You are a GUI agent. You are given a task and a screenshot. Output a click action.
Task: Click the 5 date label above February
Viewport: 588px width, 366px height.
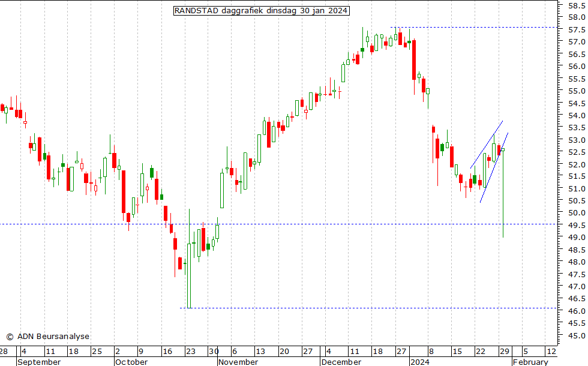click(526, 352)
